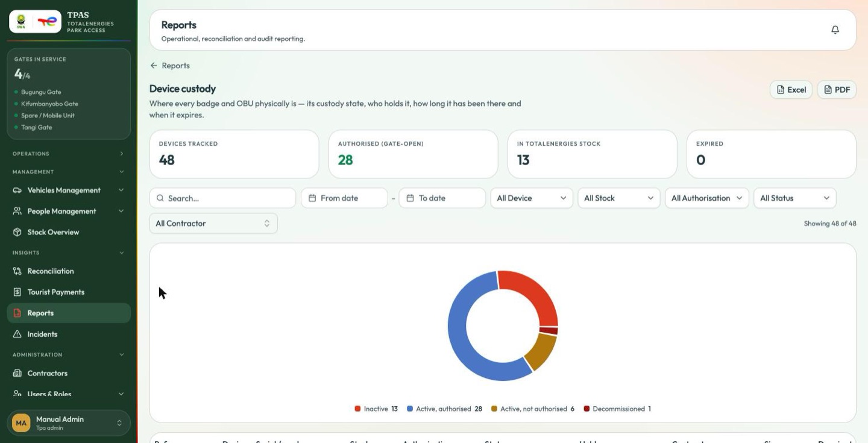Viewport: 868px width, 443px height.
Task: Click Bugungu Gate in gates list
Action: coord(41,92)
